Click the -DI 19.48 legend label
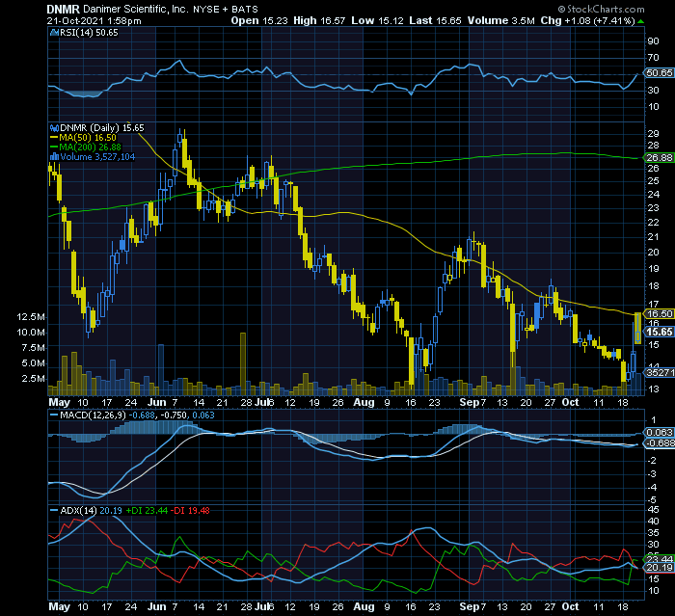 pyautogui.click(x=190, y=511)
